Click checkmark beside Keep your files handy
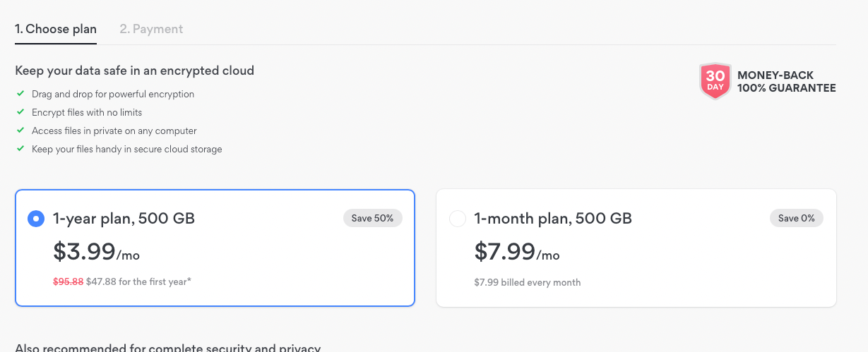This screenshot has width=868, height=352. click(x=20, y=149)
